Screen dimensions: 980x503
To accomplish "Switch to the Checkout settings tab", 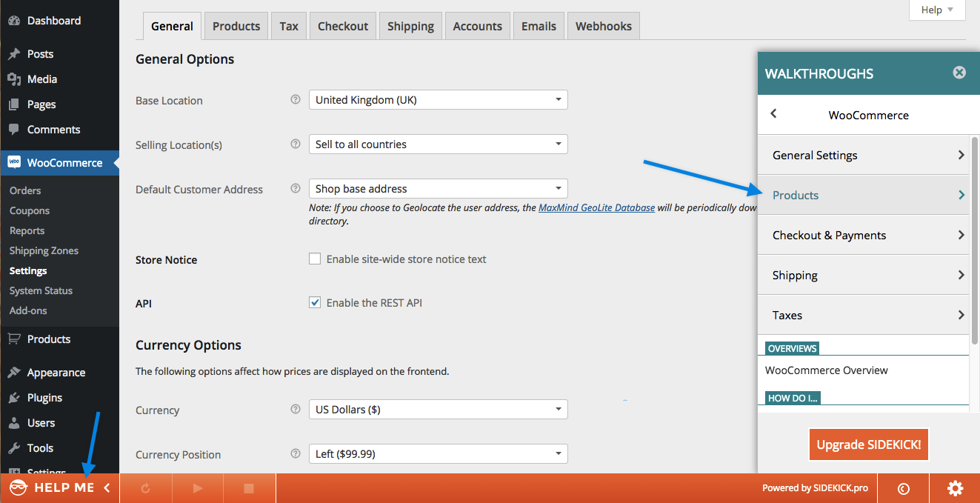I will point(343,26).
